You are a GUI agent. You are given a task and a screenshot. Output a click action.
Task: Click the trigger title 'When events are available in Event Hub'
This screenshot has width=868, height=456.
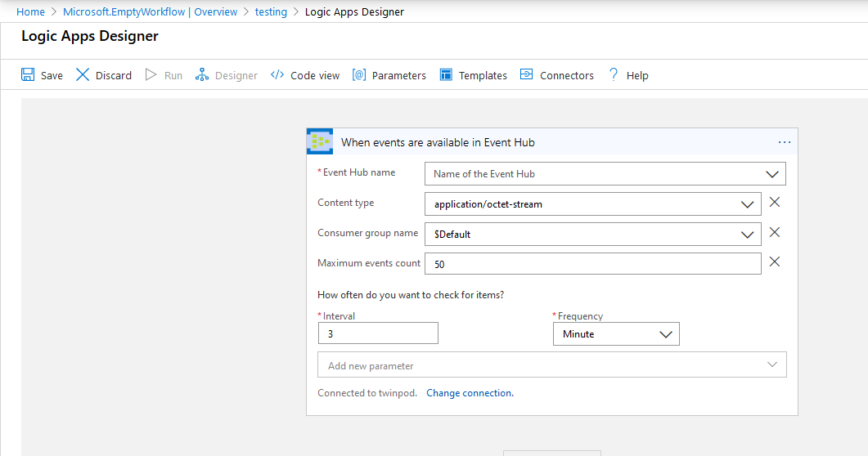click(x=438, y=142)
